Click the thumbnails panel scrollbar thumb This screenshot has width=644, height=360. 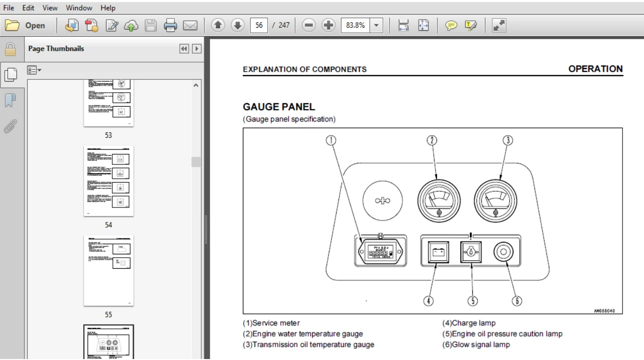tap(196, 162)
